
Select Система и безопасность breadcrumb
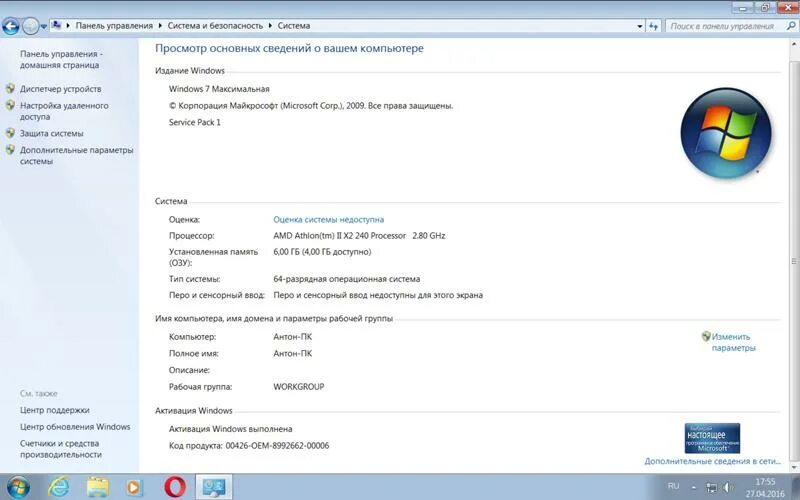click(215, 26)
